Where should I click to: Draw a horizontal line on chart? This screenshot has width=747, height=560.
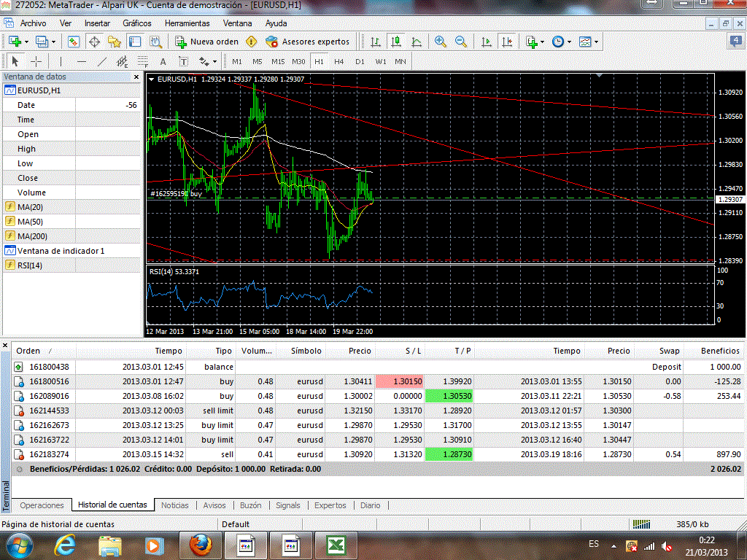coord(82,61)
